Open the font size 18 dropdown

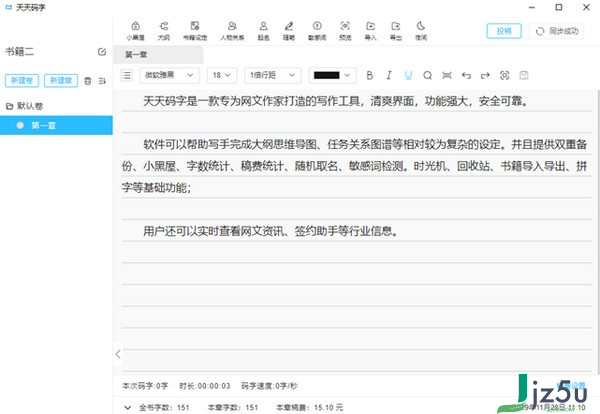[222, 75]
